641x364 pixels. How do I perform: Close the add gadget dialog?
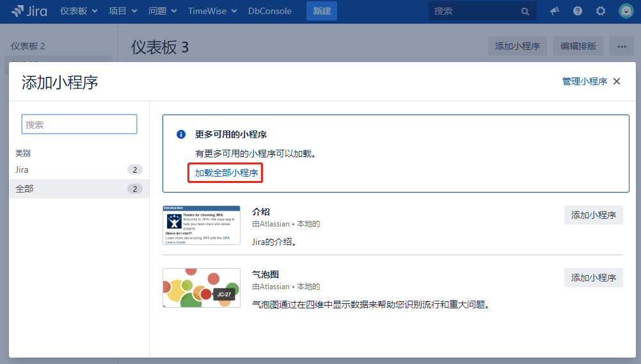[617, 81]
